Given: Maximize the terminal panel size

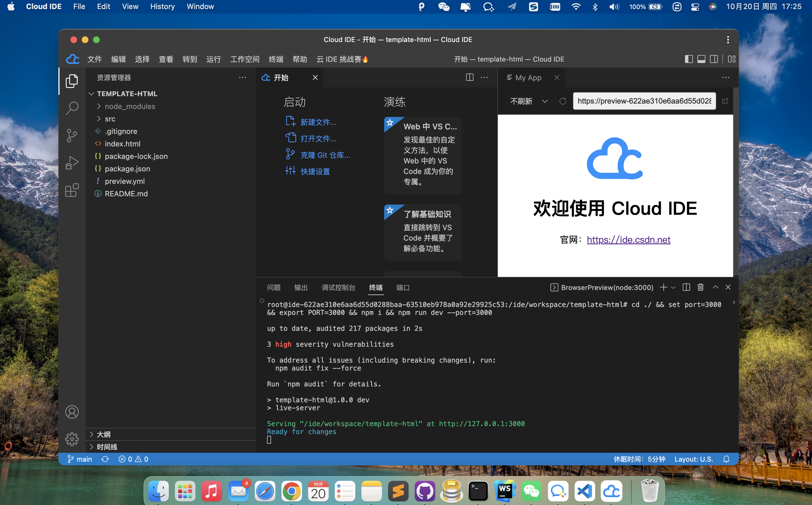Looking at the screenshot, I should (716, 287).
